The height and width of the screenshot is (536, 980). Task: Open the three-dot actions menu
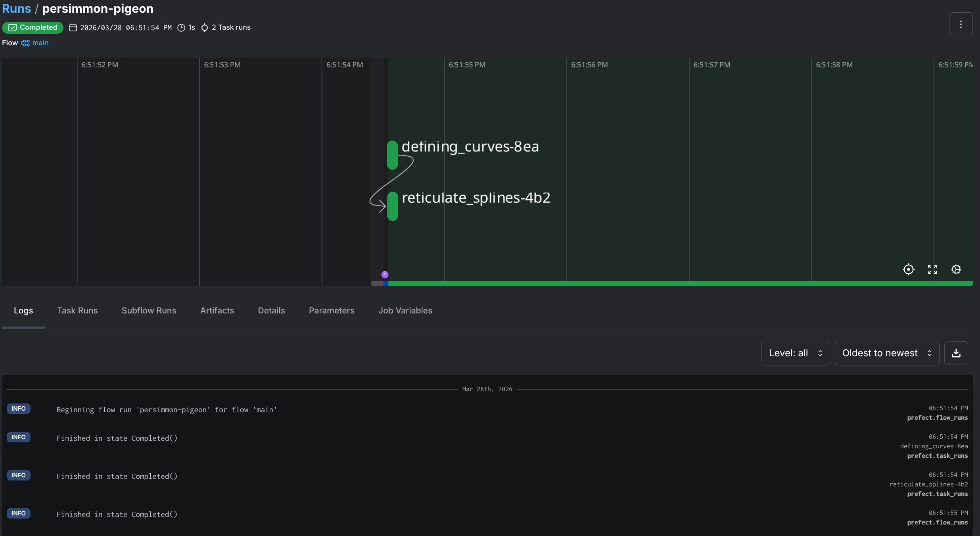(961, 24)
